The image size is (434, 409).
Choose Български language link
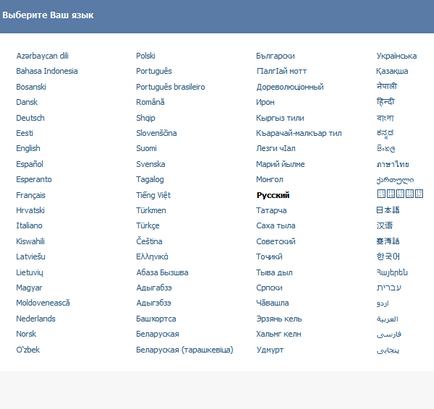(x=275, y=56)
